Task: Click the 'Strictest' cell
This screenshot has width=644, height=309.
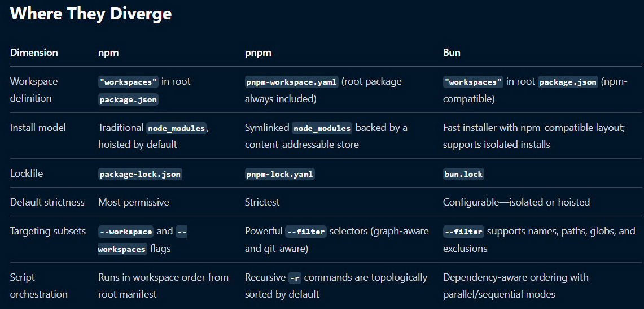Action: [262, 202]
